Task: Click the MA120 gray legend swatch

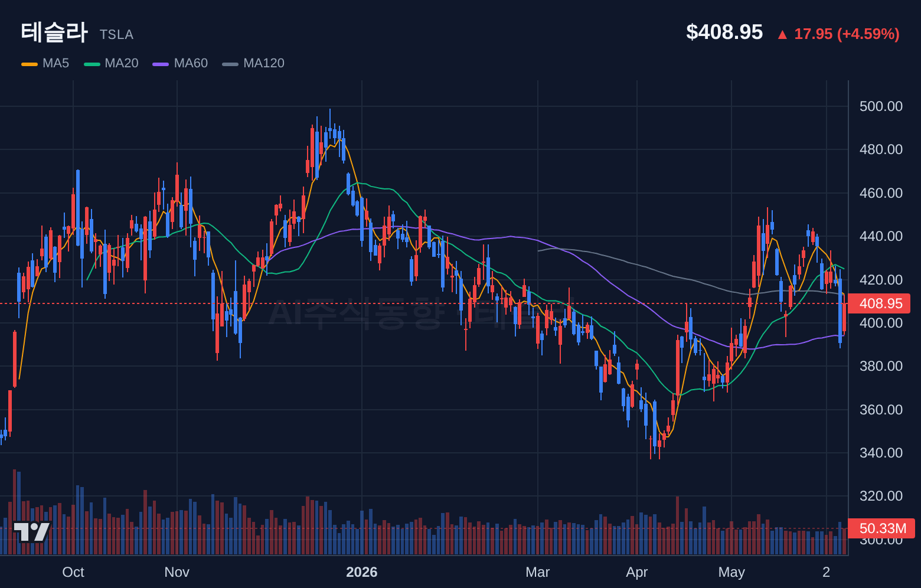Action: (x=230, y=64)
